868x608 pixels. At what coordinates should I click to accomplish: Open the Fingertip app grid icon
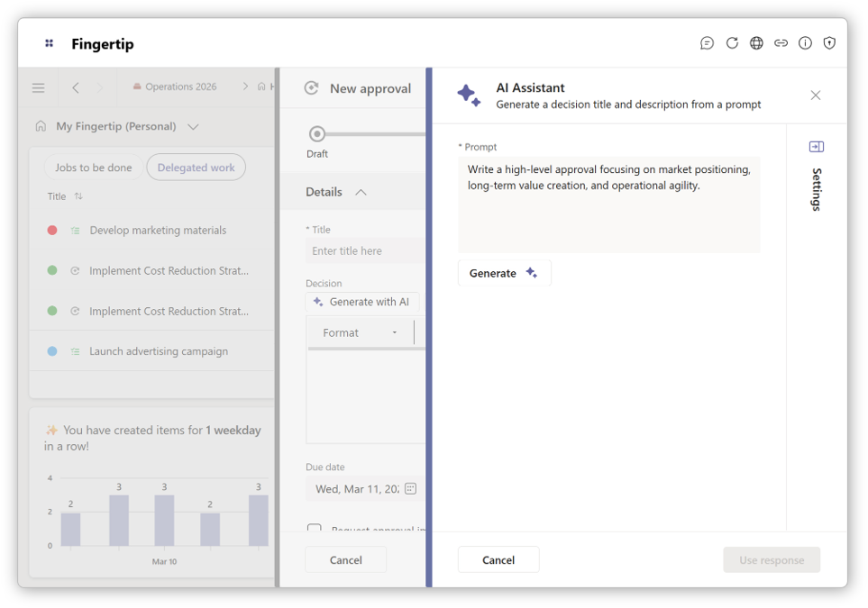[50, 43]
